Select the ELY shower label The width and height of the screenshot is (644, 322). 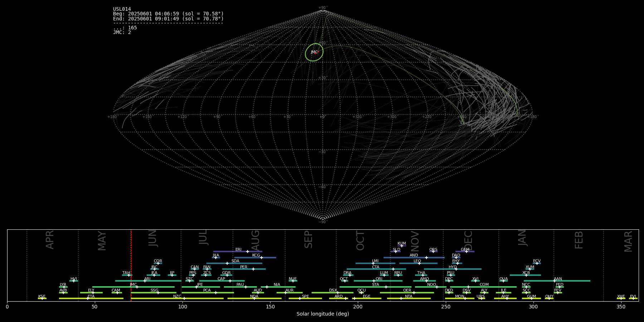coord(91,291)
